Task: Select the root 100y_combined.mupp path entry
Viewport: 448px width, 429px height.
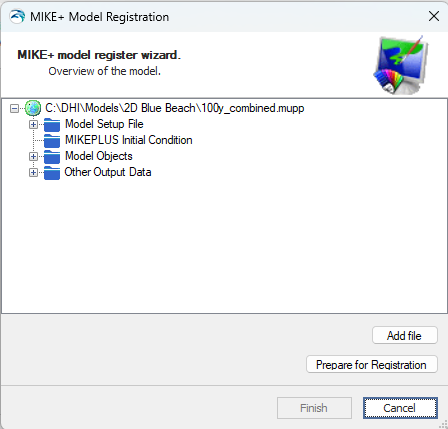Action: [175, 108]
